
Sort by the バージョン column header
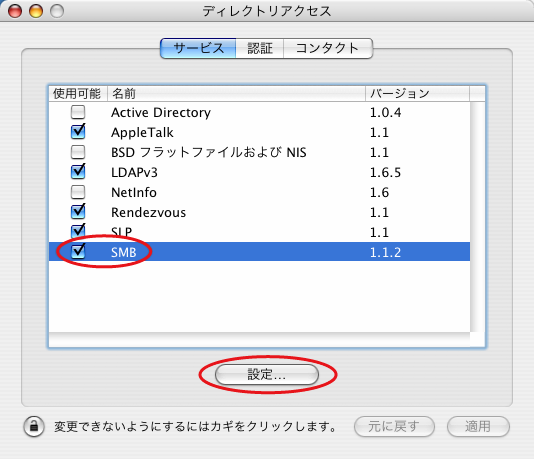(x=418, y=93)
